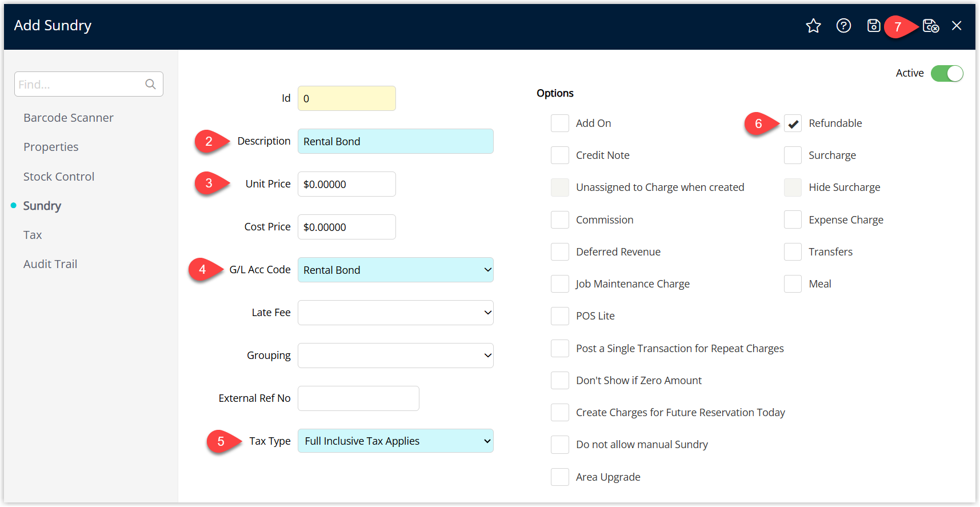Check the Surcharge option

(793, 155)
